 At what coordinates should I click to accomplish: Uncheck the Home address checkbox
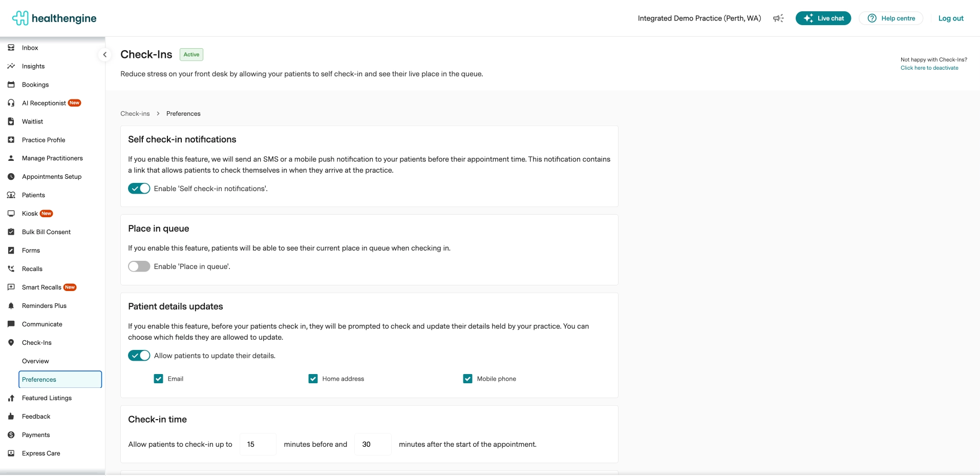tap(313, 379)
